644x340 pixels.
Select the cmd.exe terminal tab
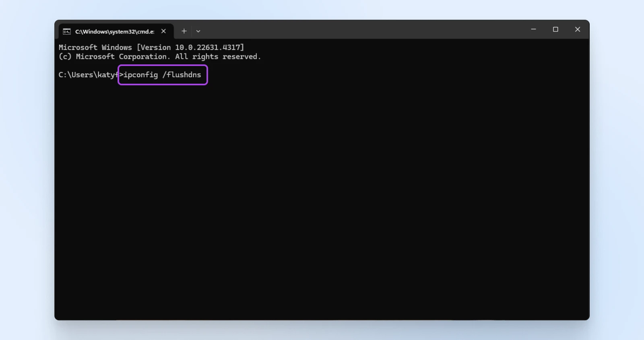116,31
